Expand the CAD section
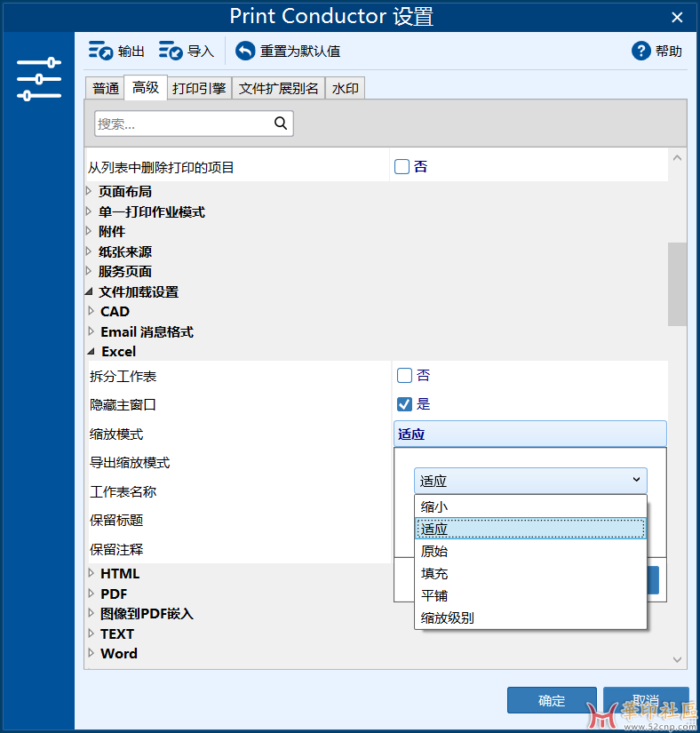700x733 pixels. pyautogui.click(x=91, y=311)
